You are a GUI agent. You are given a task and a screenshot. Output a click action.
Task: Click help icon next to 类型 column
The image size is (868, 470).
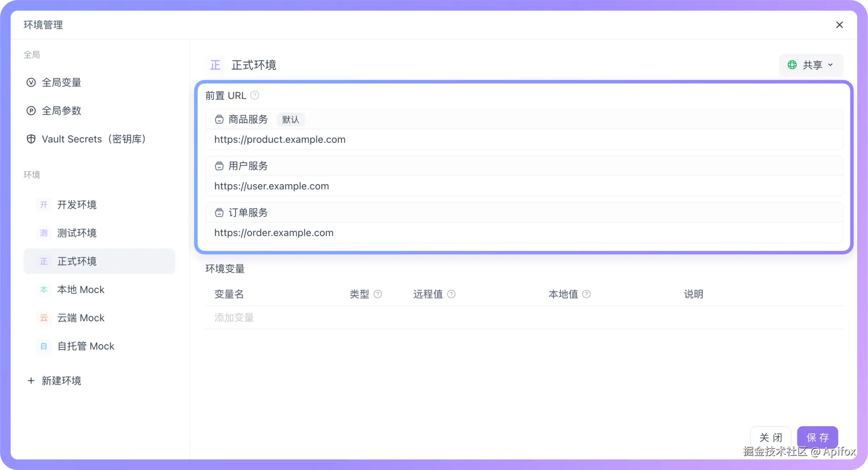378,294
